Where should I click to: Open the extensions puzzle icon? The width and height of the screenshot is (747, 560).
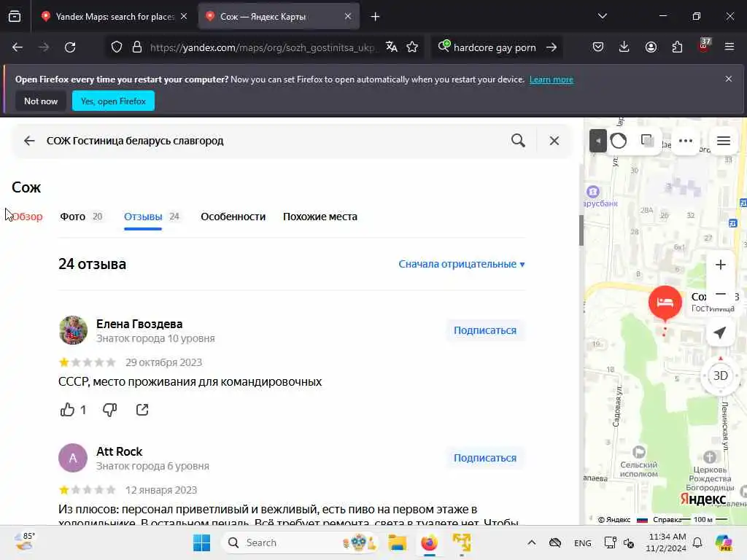677,47
